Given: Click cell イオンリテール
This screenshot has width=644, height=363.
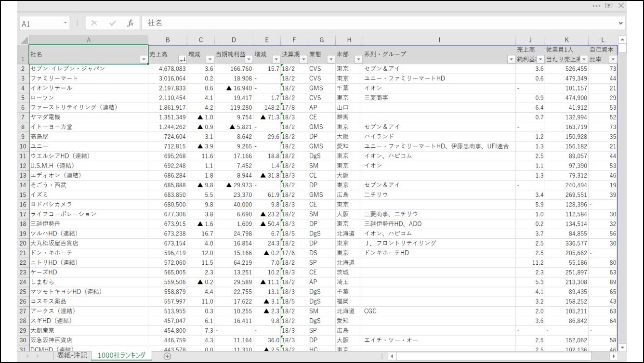Looking at the screenshot, I should click(x=89, y=88).
